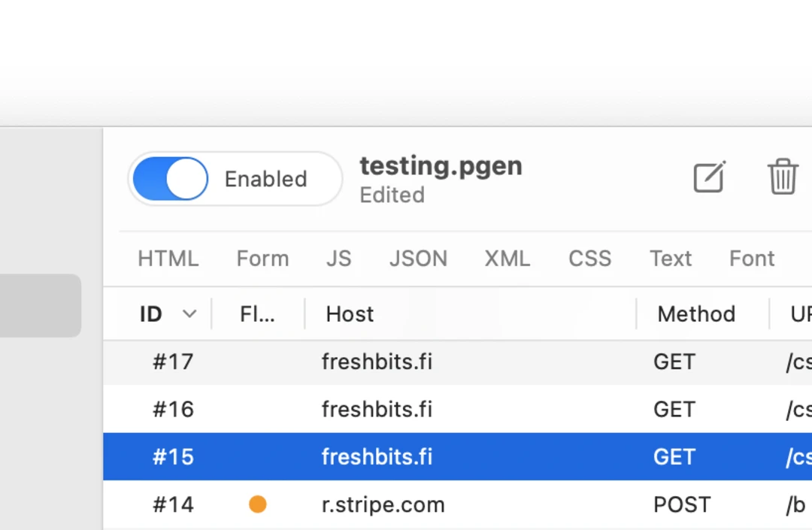812x530 pixels.
Task: Select the Form filter tab
Action: click(x=262, y=259)
